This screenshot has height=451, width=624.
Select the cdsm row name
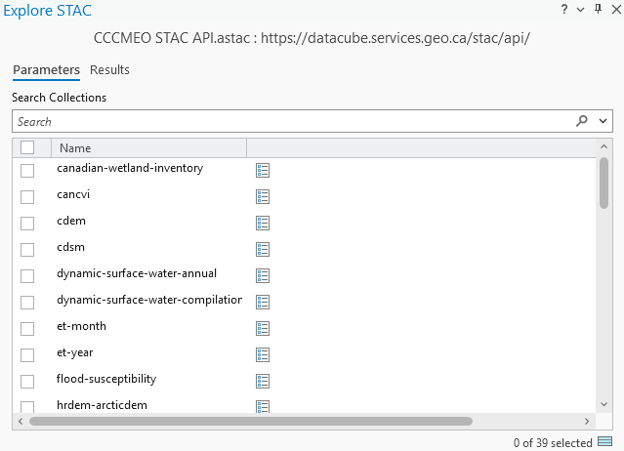coord(71,247)
